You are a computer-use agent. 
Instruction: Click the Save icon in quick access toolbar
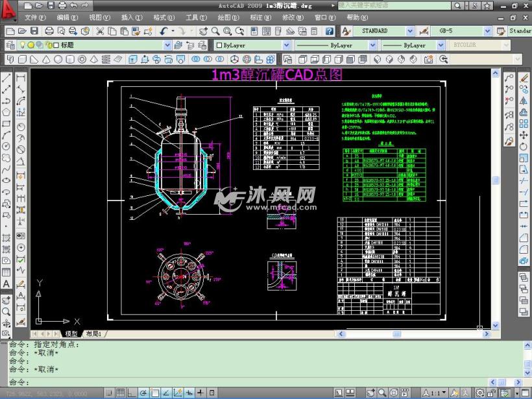click(x=51, y=5)
